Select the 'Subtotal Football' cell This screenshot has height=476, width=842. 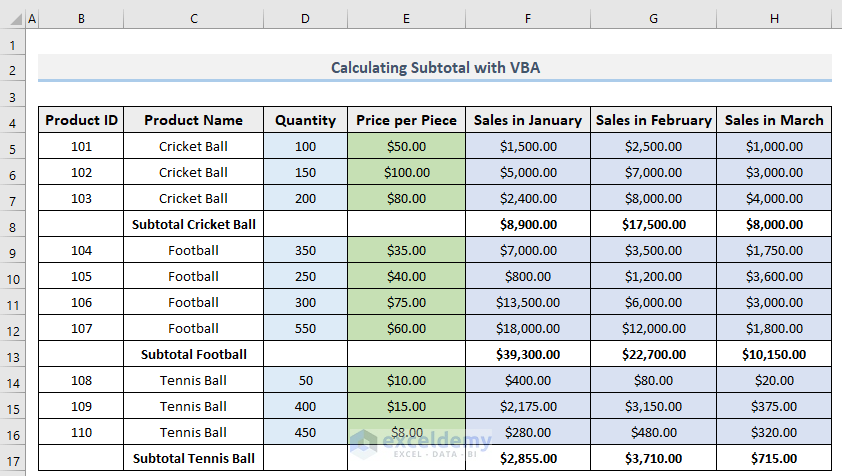pos(193,354)
